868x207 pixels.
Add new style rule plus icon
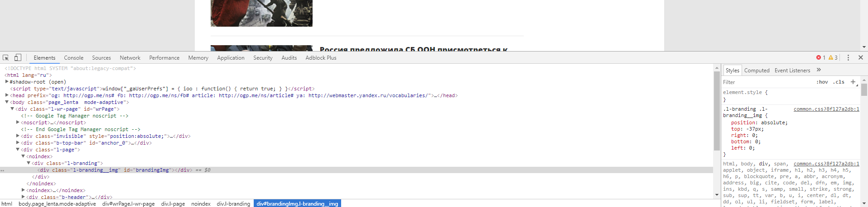(x=853, y=82)
